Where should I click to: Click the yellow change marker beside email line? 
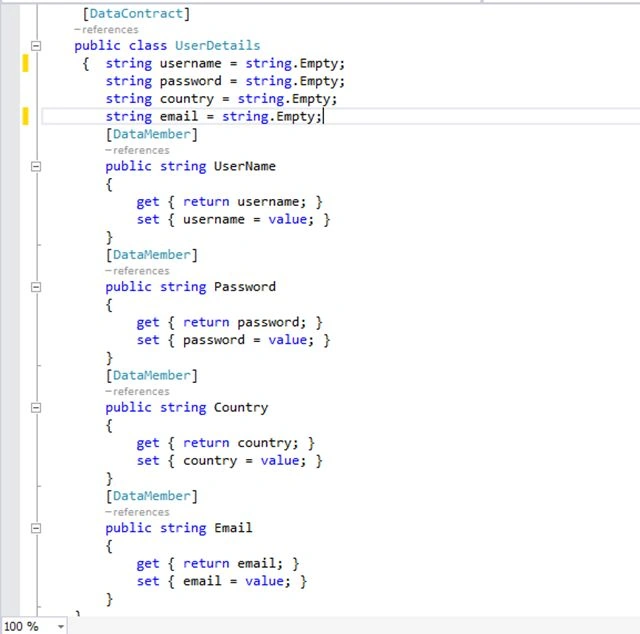tap(25, 116)
